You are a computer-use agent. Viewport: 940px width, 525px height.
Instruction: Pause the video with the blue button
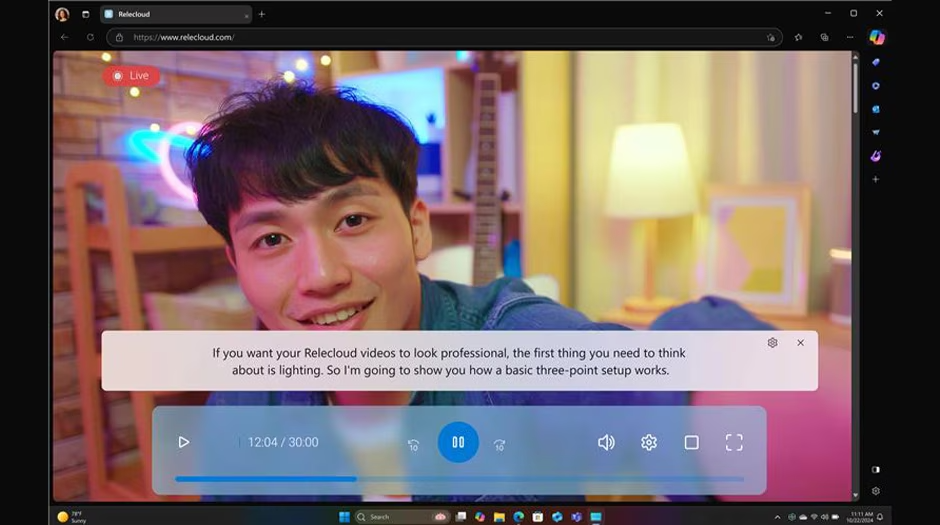point(458,442)
